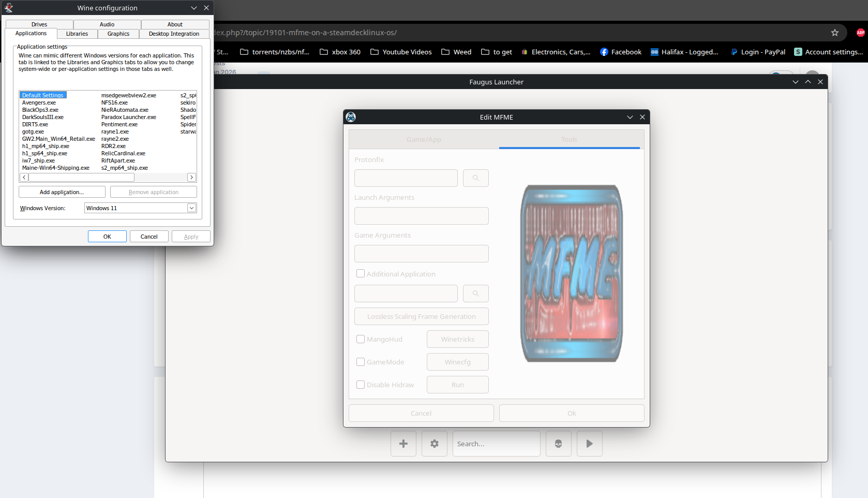Open the Youtube Videos bookmark folder

(401, 52)
